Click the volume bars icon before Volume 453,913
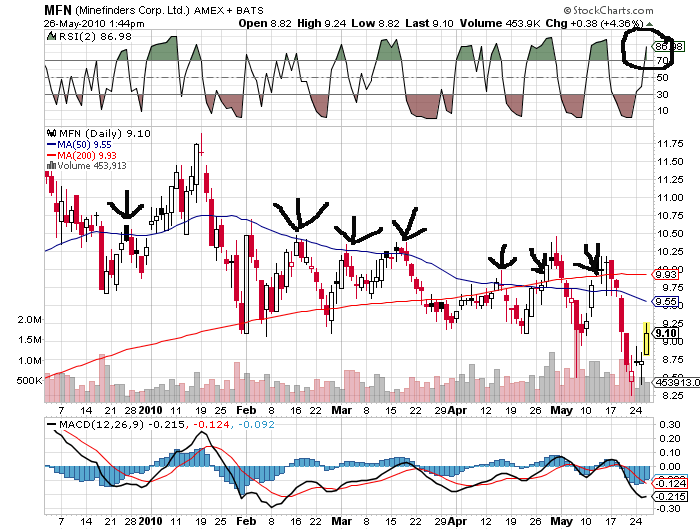700x530 pixels. 52,166
